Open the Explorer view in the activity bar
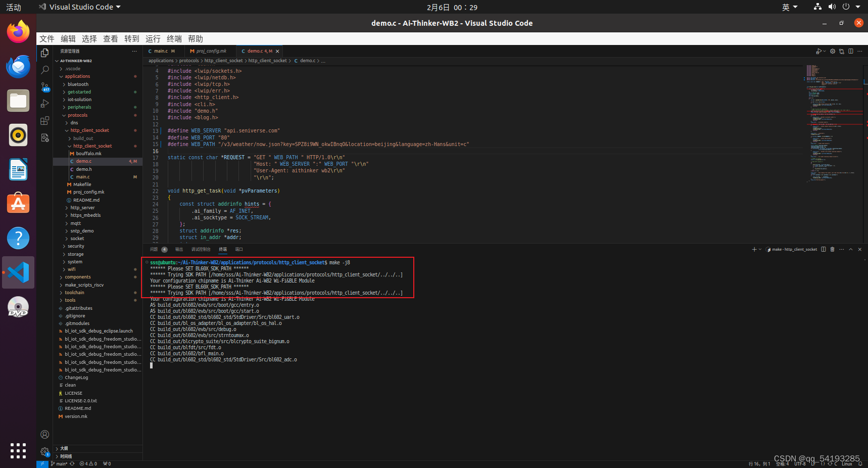Screen dimensions: 868x468 pyautogui.click(x=44, y=53)
